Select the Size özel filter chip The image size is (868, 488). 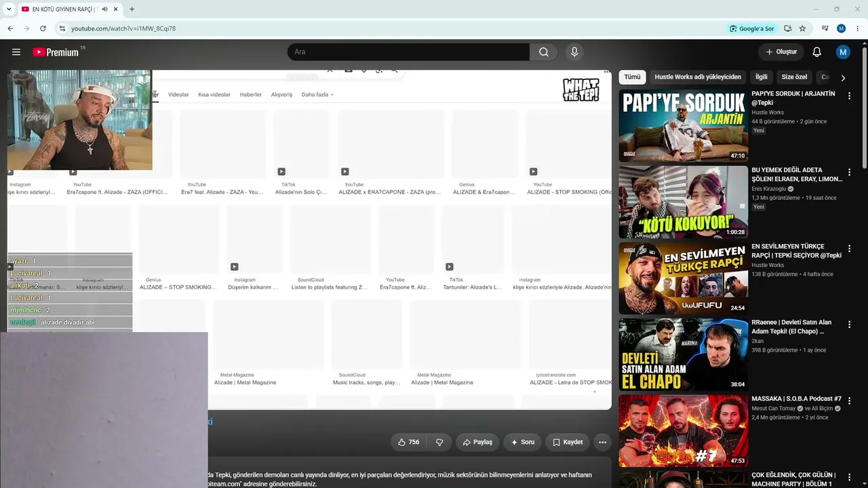click(x=794, y=77)
